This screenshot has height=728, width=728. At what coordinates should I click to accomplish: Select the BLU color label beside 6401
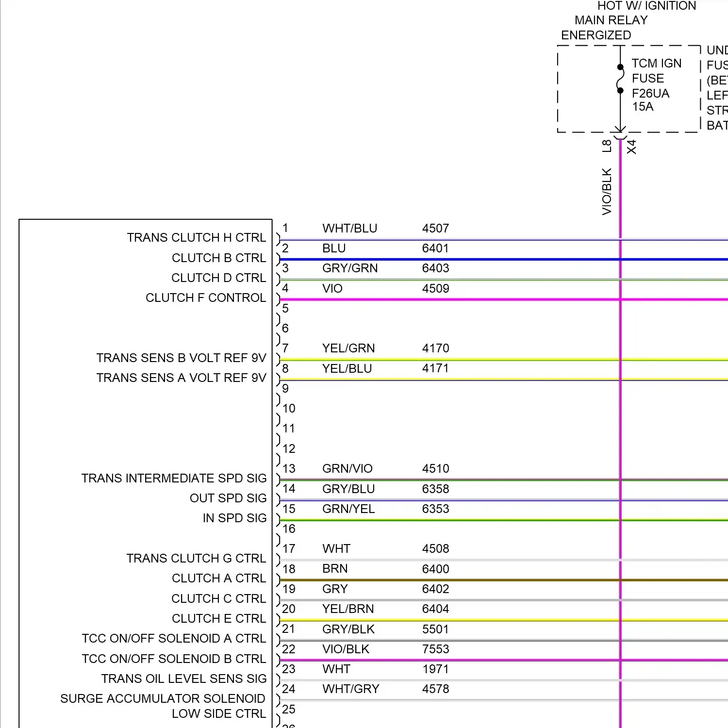[334, 248]
